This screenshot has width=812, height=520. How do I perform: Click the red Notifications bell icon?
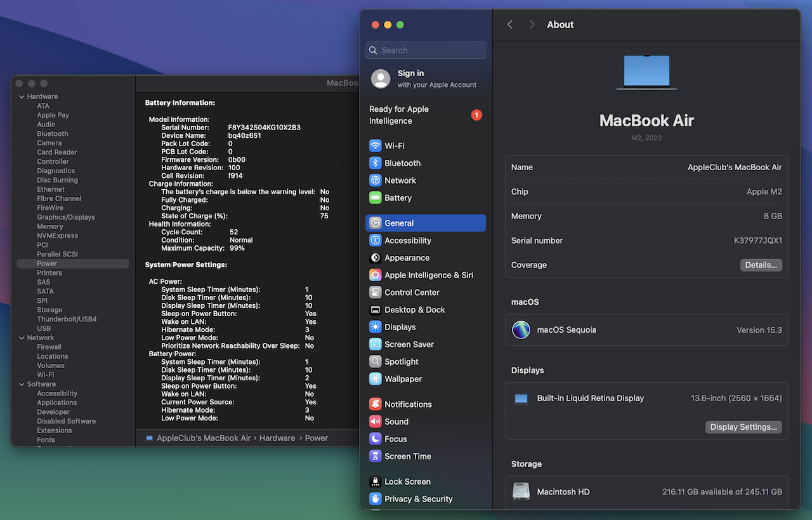pos(376,404)
